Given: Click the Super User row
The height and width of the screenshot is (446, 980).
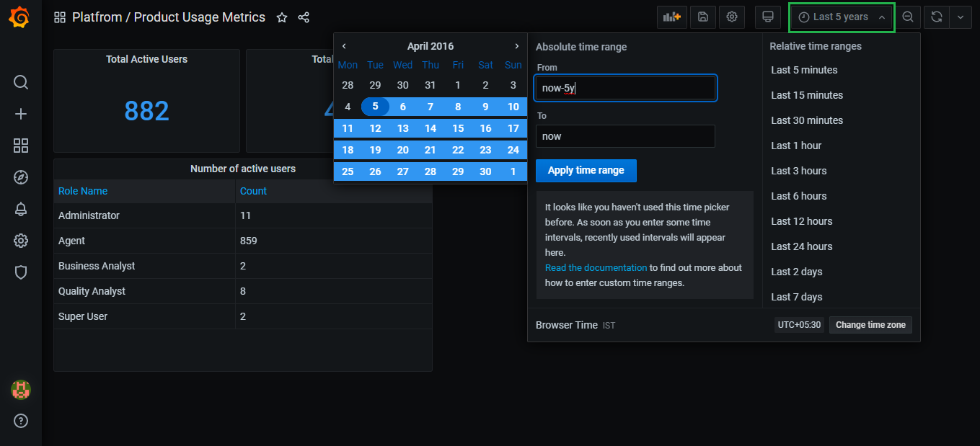Looking at the screenshot, I should click(x=243, y=316).
